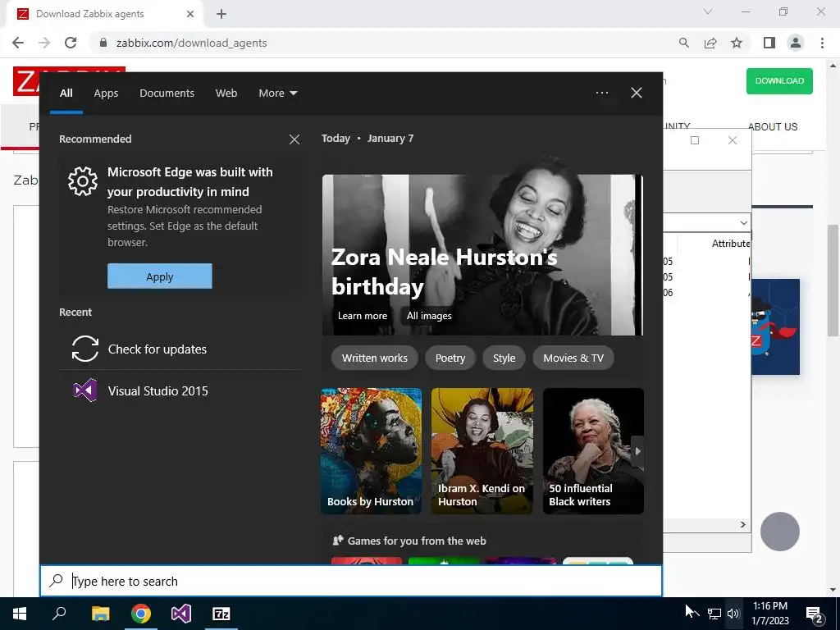Open Chrome three-dot menu
Viewport: 840px width, 630px height.
pos(822,43)
